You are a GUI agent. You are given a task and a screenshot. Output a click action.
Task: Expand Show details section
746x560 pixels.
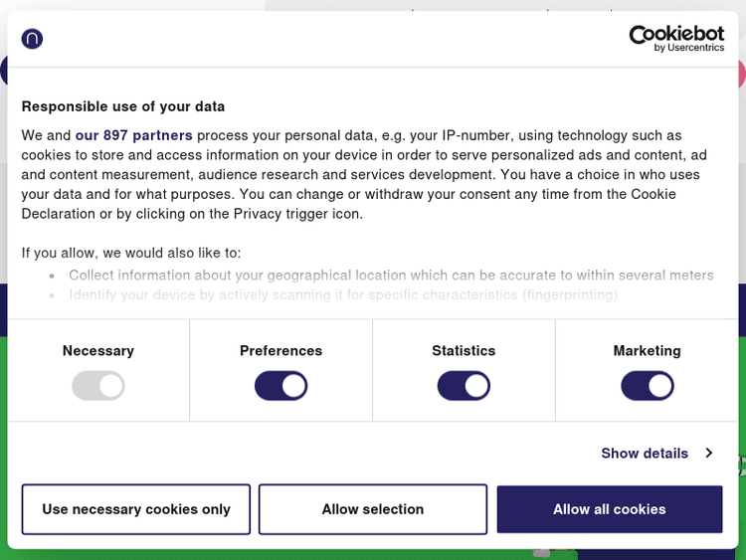point(645,454)
